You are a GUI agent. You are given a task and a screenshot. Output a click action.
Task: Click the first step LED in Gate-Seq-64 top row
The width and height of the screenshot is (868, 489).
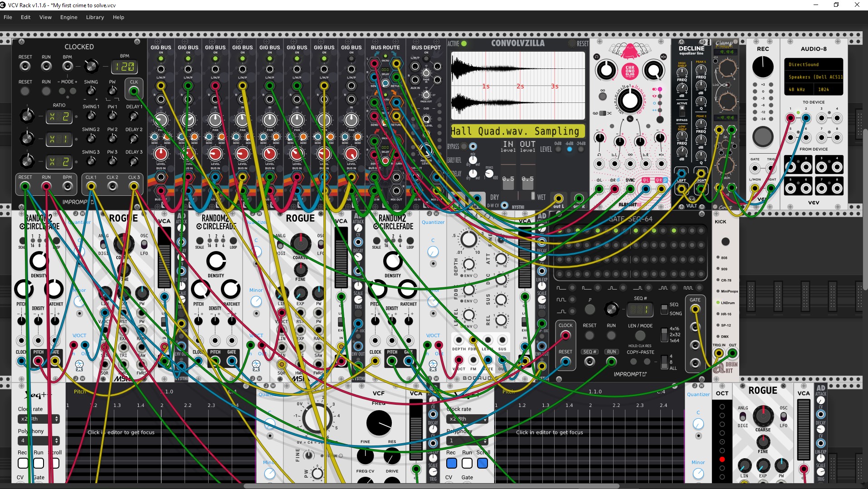click(560, 231)
